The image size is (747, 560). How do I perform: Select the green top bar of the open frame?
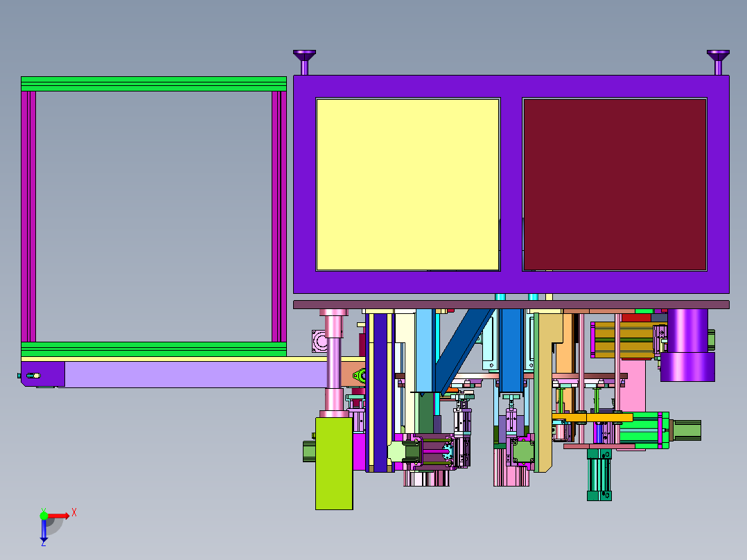[154, 84]
